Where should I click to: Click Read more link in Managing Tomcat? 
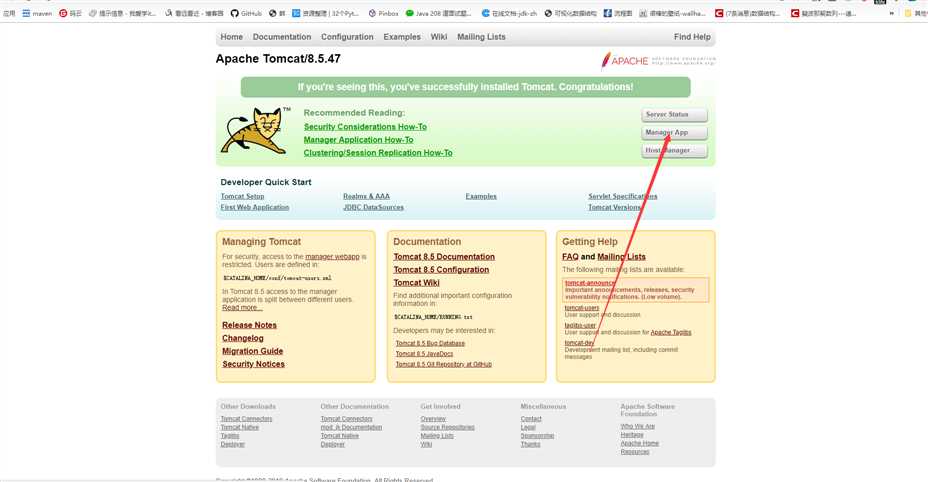pos(242,307)
